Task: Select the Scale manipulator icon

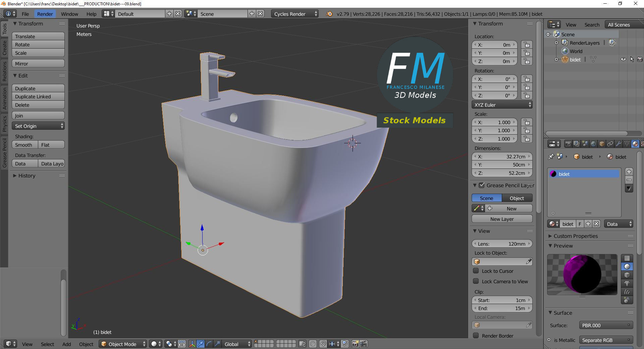Action: (217, 344)
